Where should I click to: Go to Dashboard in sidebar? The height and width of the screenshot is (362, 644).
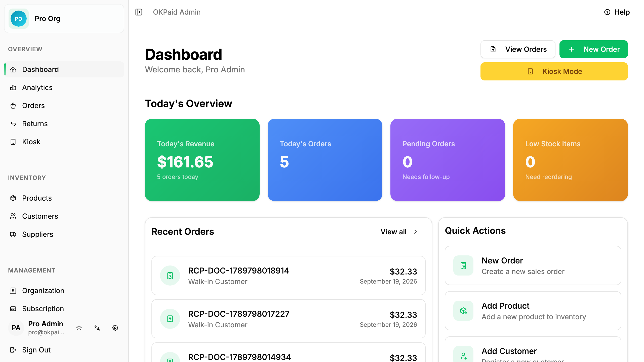pyautogui.click(x=64, y=69)
